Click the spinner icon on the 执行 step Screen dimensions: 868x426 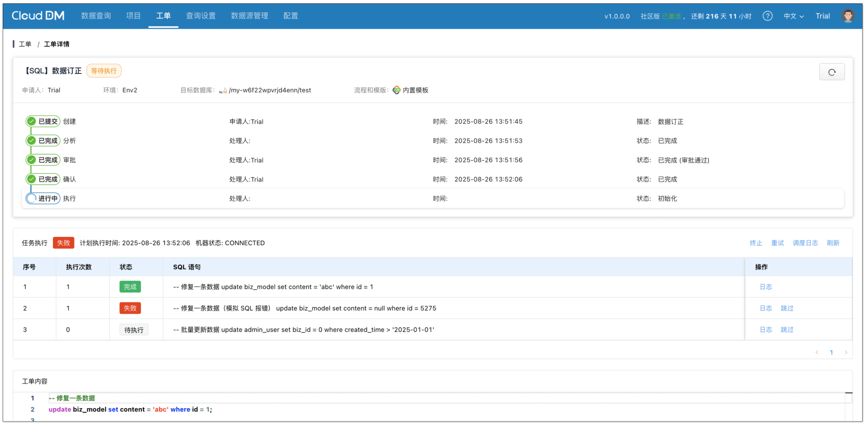[x=32, y=198]
